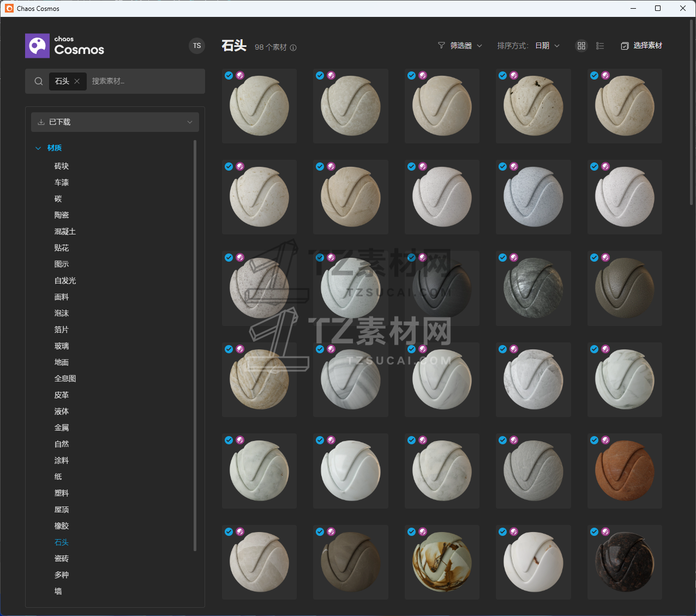Switch to grid view layout
This screenshot has width=696, height=616.
tap(581, 46)
